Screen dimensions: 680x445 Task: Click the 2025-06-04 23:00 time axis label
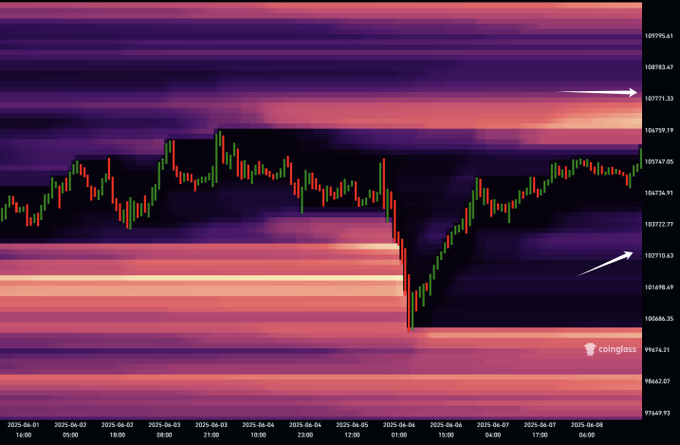click(305, 430)
